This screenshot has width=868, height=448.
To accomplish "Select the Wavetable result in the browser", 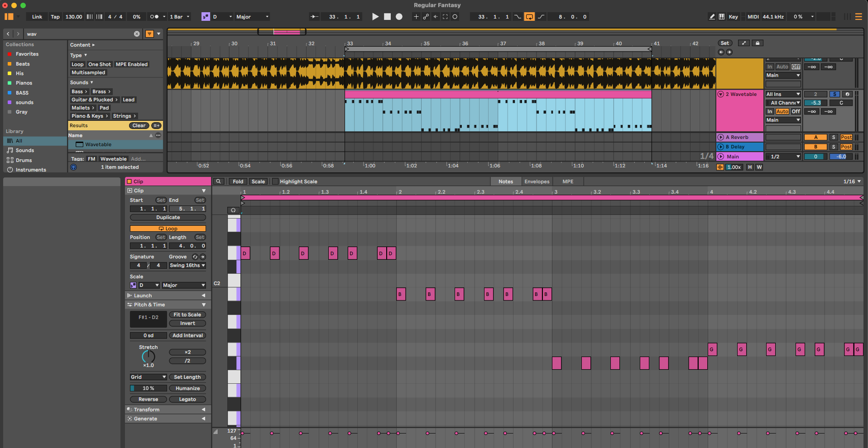I will 115,144.
